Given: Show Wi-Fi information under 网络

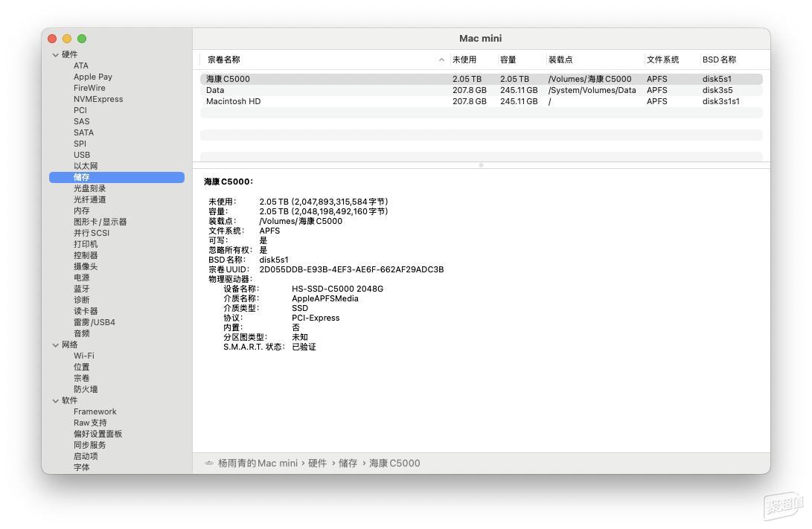Looking at the screenshot, I should point(84,356).
